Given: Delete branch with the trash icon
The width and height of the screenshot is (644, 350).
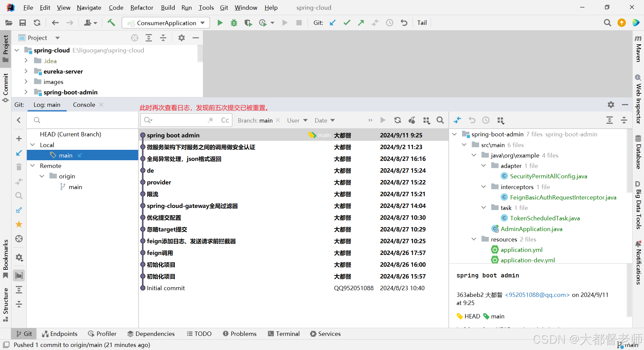Looking at the screenshot, I should point(19,167).
